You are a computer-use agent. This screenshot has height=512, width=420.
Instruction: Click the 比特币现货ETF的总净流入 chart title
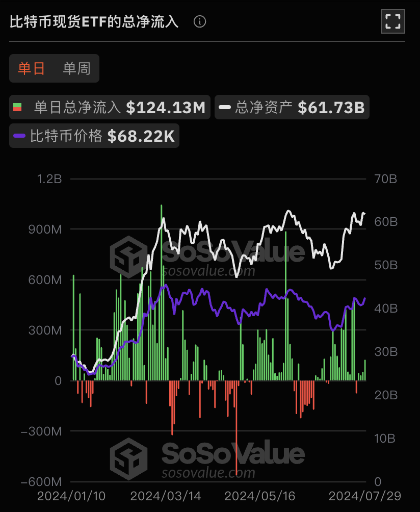[x=94, y=21]
